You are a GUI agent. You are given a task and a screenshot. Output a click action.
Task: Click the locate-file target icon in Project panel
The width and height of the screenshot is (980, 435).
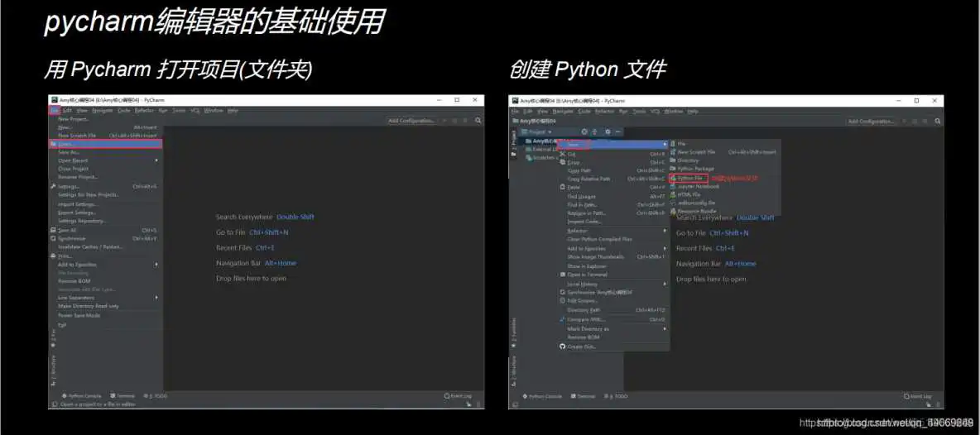[584, 132]
